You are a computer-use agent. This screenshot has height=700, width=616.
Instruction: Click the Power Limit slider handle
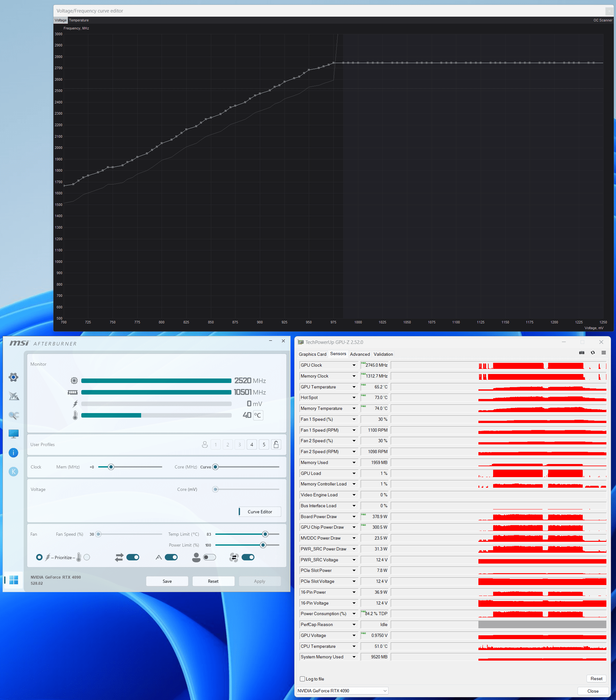tap(263, 545)
